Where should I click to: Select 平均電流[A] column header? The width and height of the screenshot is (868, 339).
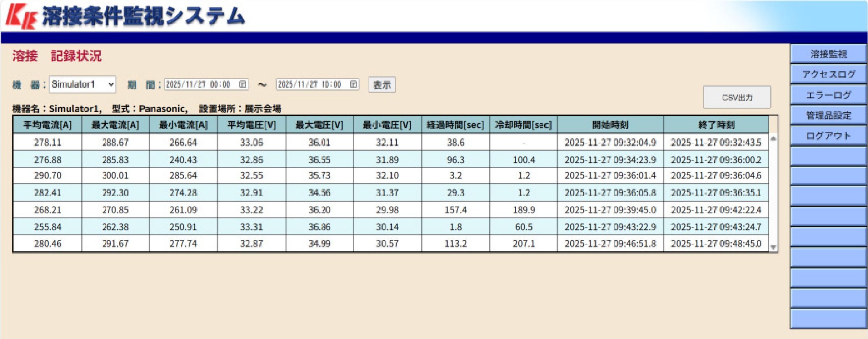pos(47,125)
